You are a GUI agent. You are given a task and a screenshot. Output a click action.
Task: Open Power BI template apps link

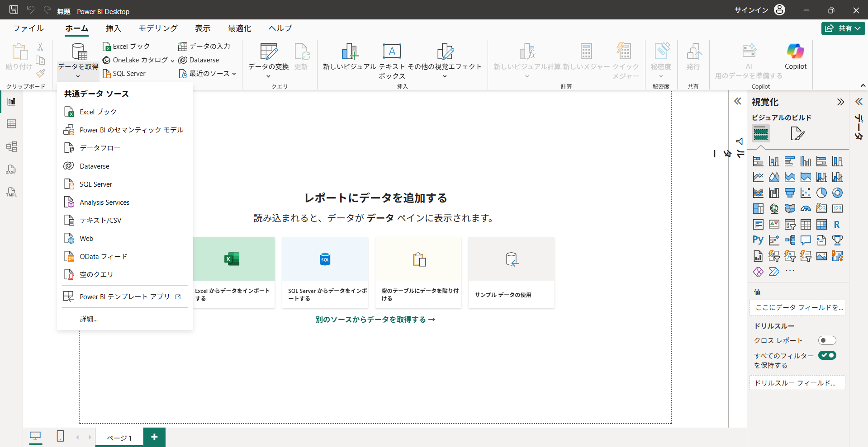125,296
